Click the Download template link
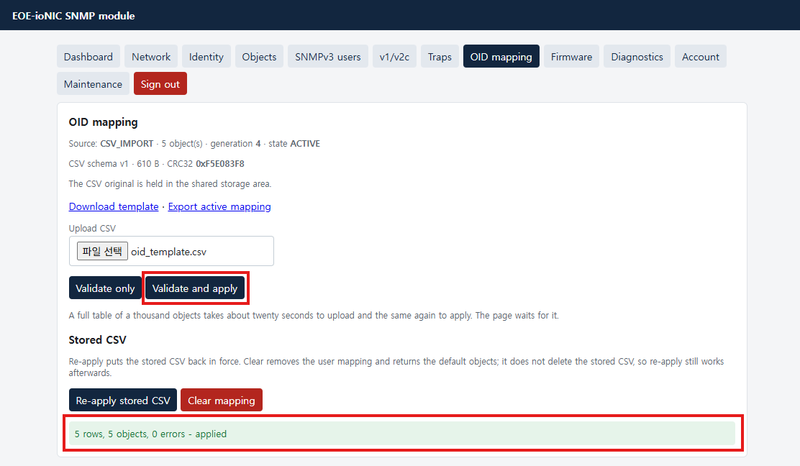Viewport: 800px width, 466px height. pos(114,207)
